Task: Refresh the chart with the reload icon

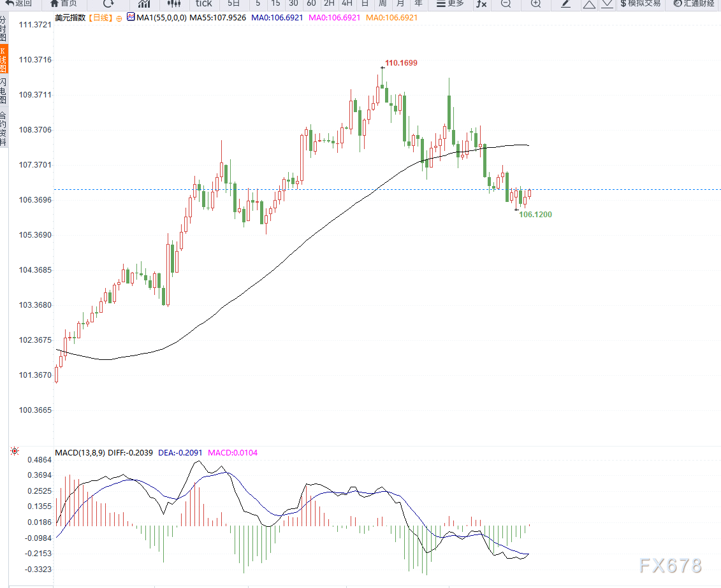Action: pyautogui.click(x=108, y=4)
